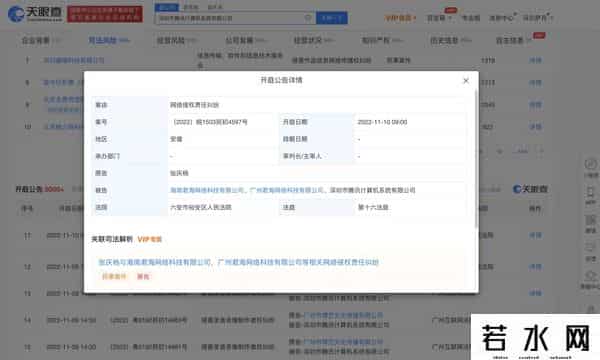The image size is (600, 360).
Task: Open the first blue defendant company link
Action: (x=207, y=190)
